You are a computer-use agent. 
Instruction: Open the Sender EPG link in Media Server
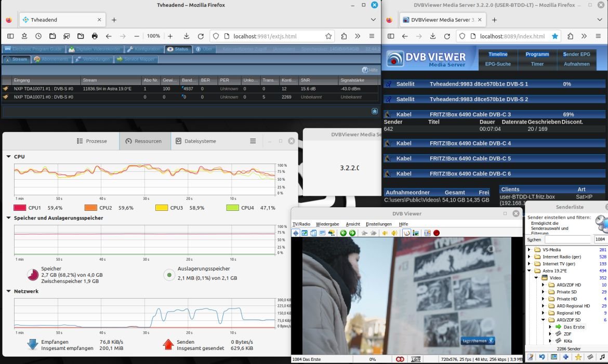(577, 55)
